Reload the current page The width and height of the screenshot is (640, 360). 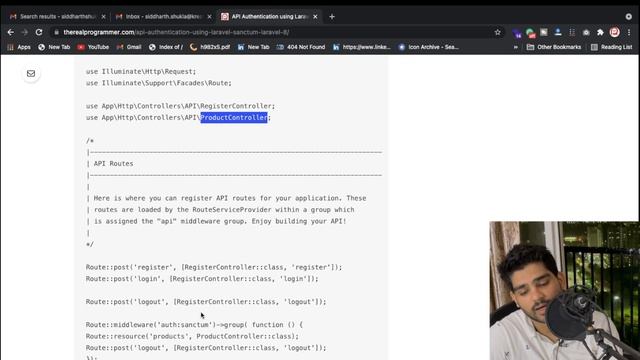[39, 32]
